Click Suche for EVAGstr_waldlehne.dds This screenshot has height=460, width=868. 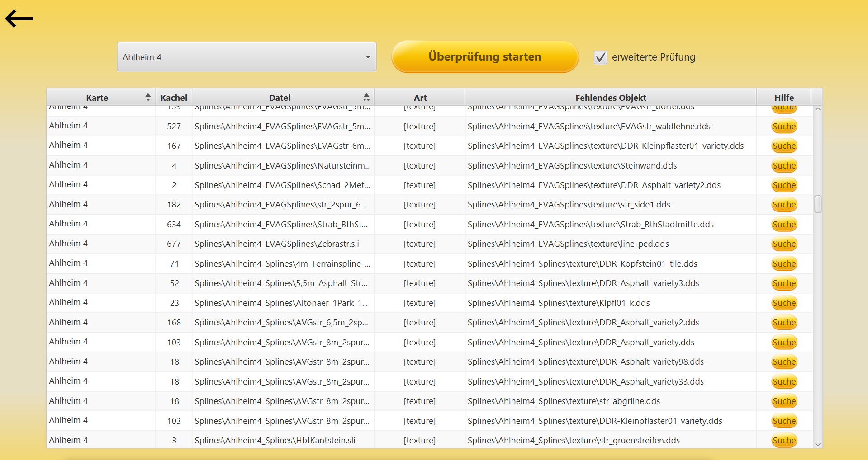coord(784,127)
